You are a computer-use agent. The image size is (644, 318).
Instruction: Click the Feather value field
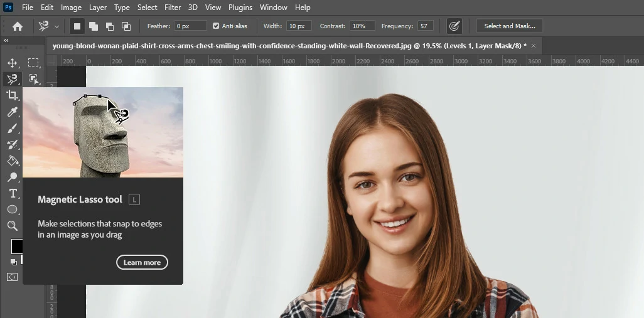pyautogui.click(x=190, y=26)
